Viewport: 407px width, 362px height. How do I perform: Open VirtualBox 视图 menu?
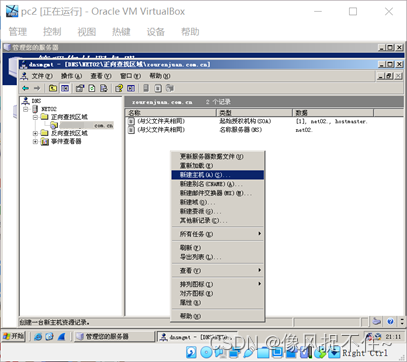(x=87, y=32)
